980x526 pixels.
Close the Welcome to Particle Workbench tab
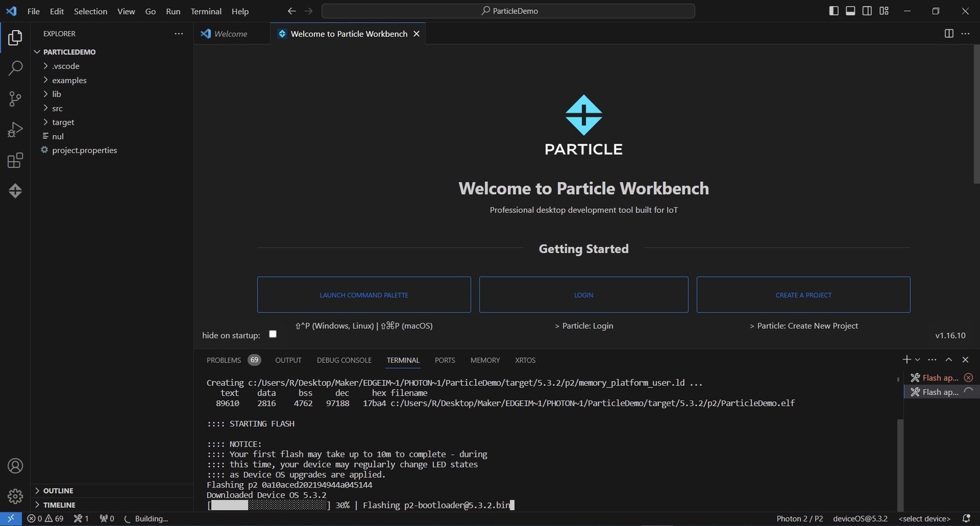pos(417,34)
